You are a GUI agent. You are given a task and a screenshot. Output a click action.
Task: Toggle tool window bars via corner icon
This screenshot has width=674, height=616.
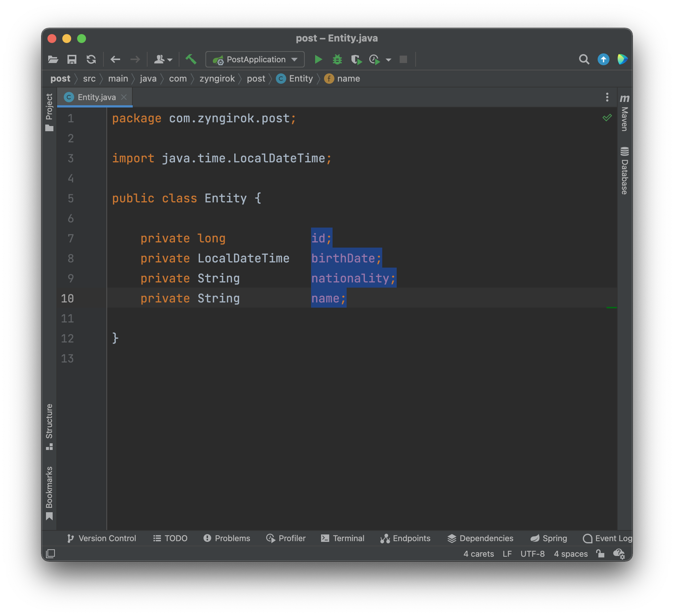[x=50, y=554]
